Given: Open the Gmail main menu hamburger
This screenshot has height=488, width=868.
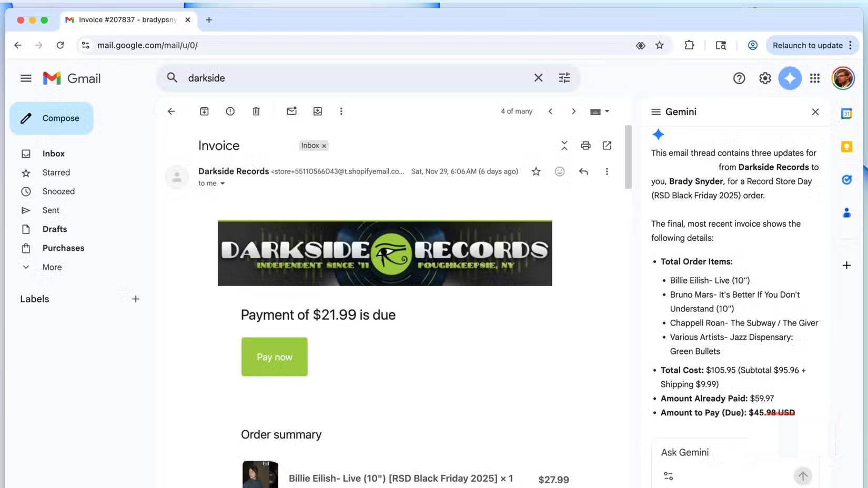Looking at the screenshot, I should (x=26, y=78).
